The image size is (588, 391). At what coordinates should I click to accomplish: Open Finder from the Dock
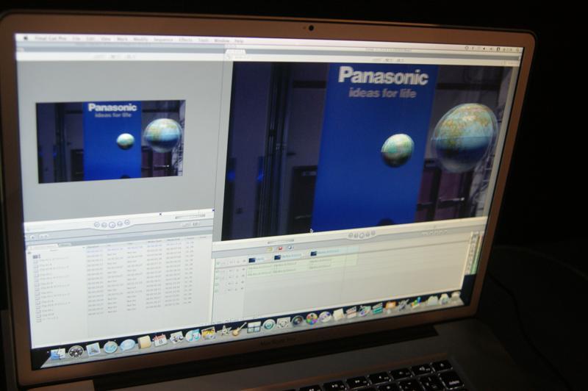(x=57, y=354)
